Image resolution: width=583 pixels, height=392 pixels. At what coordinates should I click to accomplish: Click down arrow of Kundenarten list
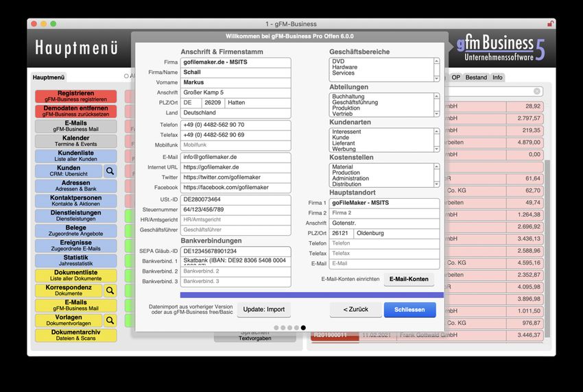coord(437,149)
